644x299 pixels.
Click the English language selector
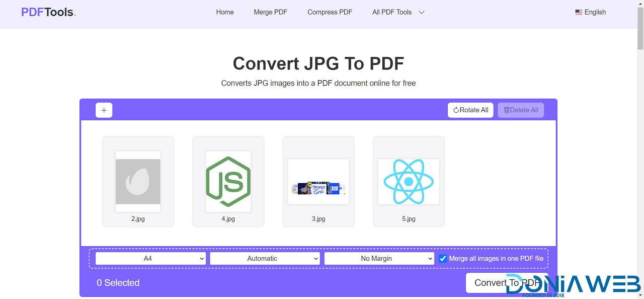[x=595, y=13]
